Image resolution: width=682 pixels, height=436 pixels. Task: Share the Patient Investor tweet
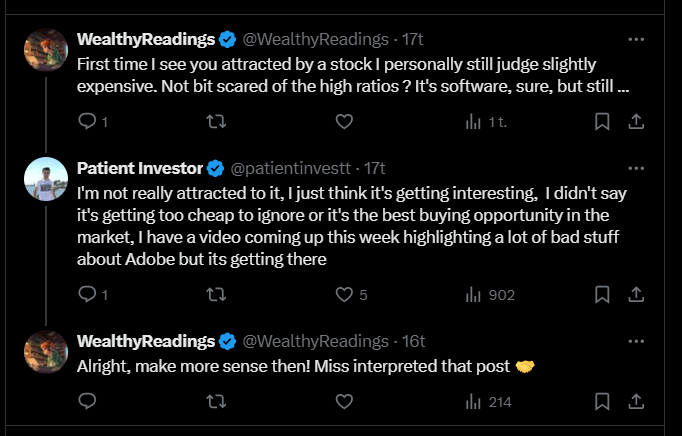pyautogui.click(x=636, y=295)
